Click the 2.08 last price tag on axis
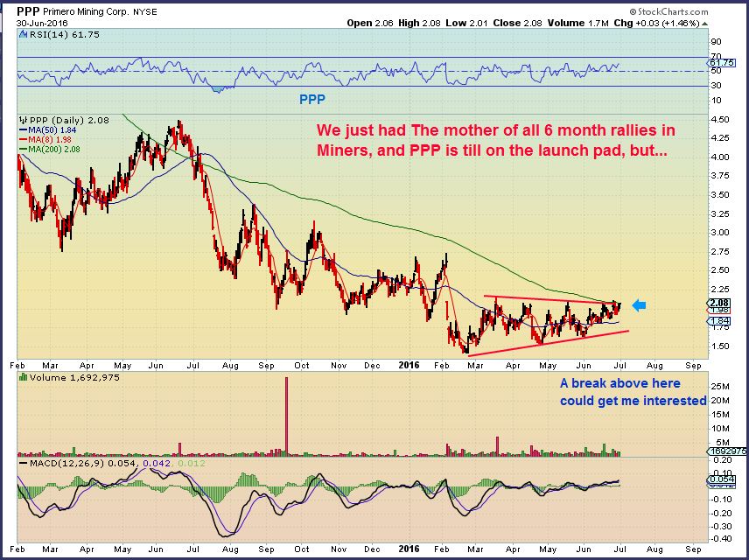Viewport: 749px width, 560px height. pyautogui.click(x=719, y=303)
